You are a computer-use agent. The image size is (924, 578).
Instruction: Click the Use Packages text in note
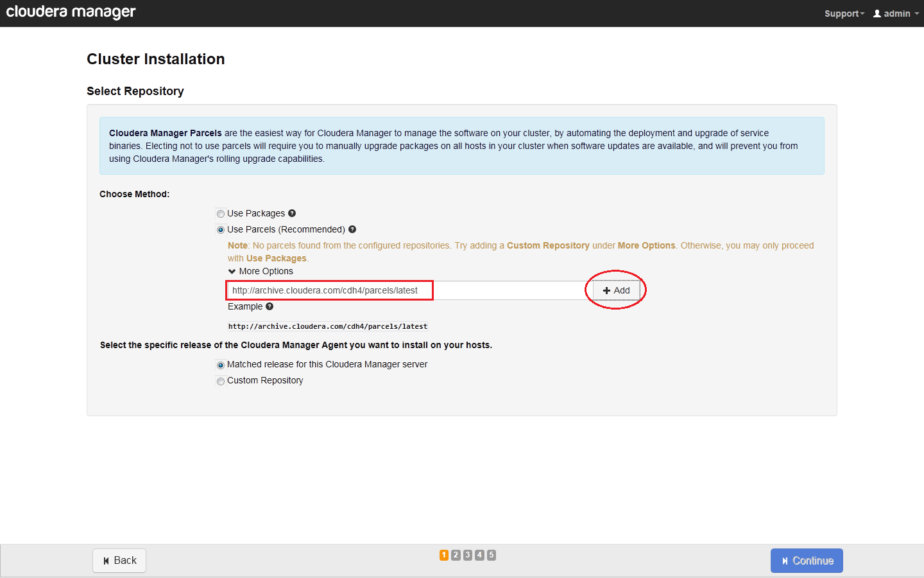[x=277, y=258]
